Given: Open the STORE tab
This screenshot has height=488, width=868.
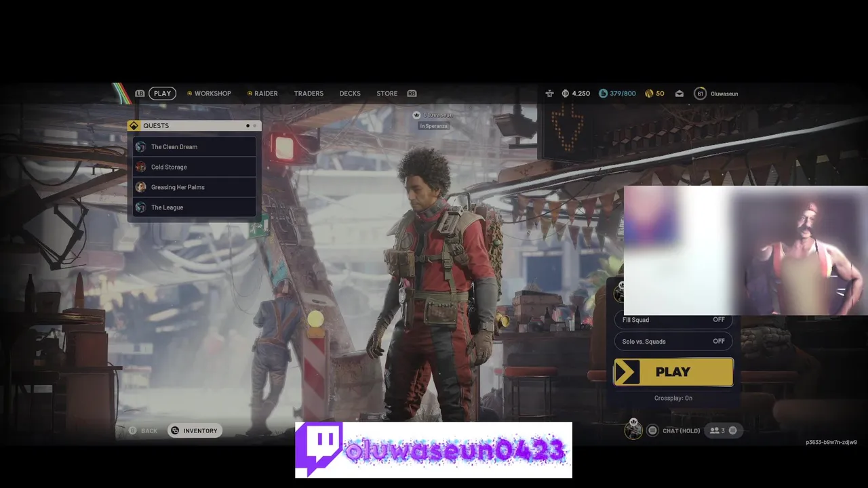Looking at the screenshot, I should (387, 94).
